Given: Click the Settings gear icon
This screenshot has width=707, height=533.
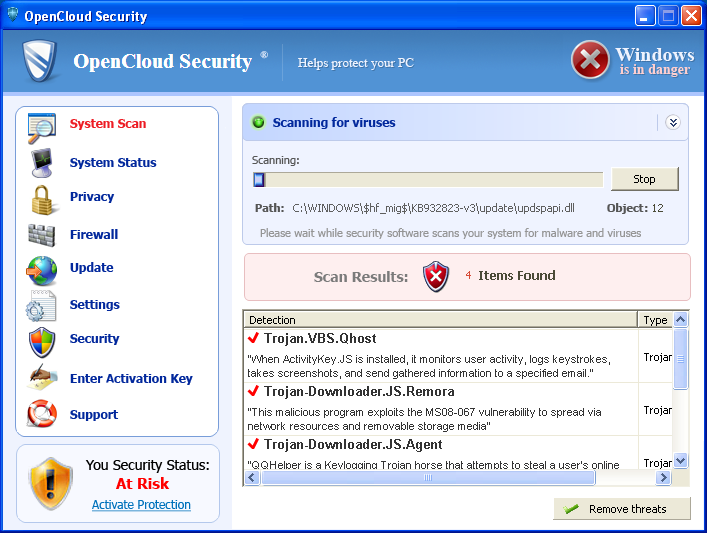Looking at the screenshot, I should click(42, 305).
